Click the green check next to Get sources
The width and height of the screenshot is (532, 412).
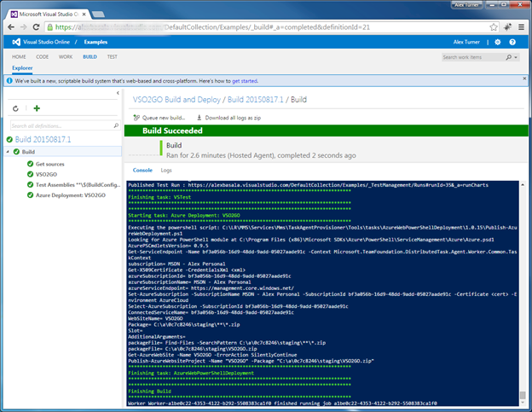pyautogui.click(x=30, y=164)
